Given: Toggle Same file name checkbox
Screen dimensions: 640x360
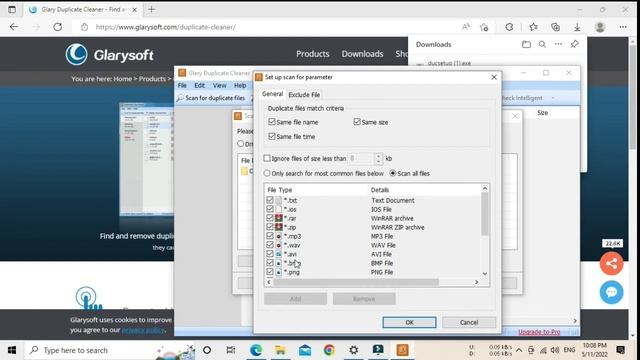Looking at the screenshot, I should (272, 122).
